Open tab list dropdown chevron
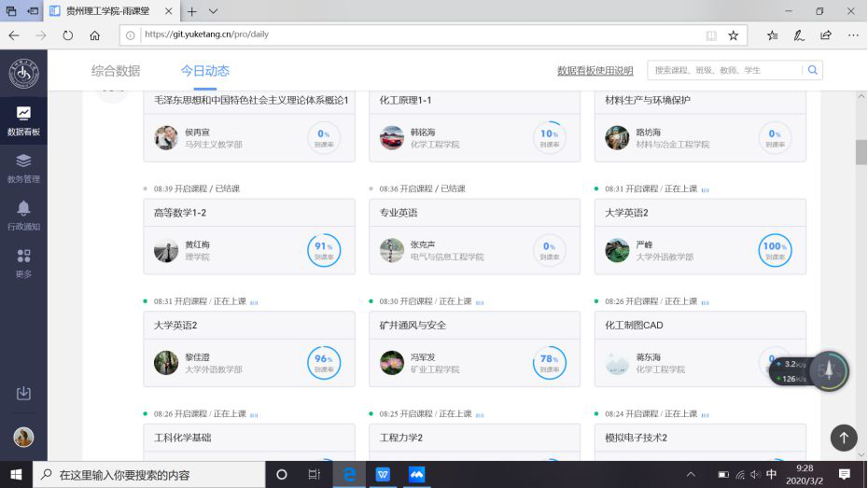 (214, 11)
